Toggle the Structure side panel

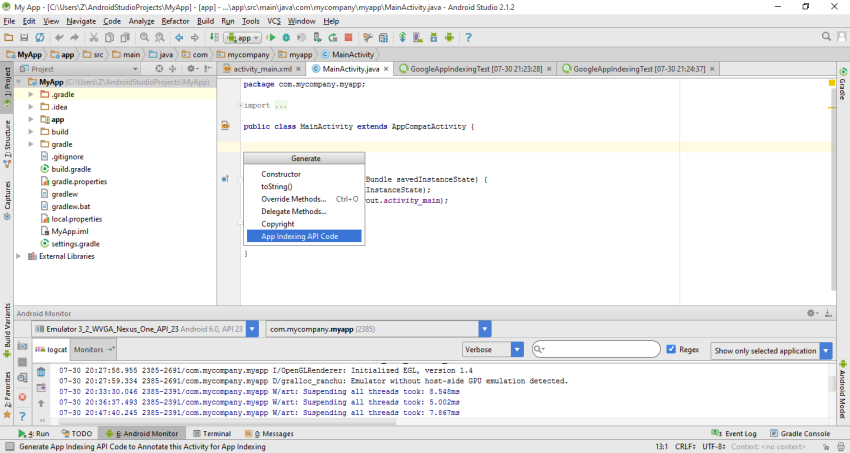(7, 142)
